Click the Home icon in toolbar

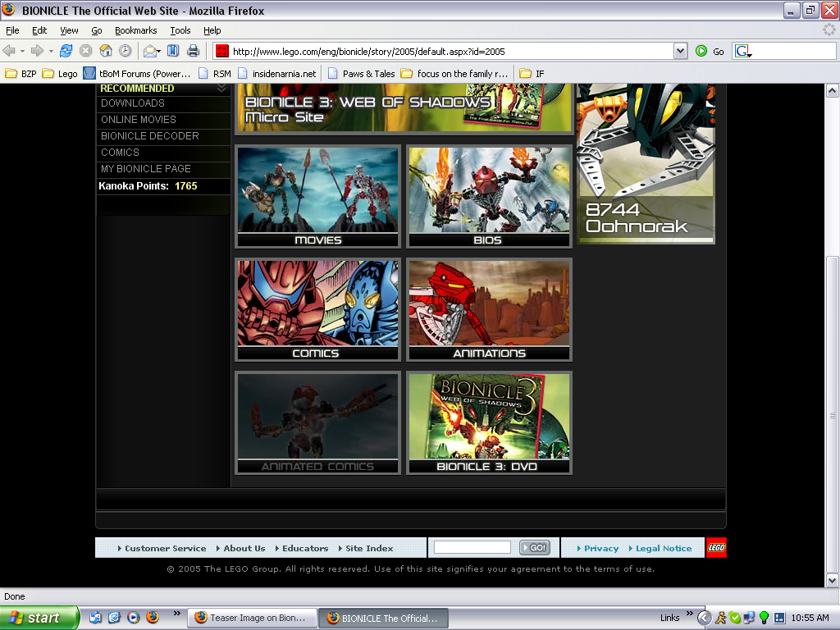point(106,51)
